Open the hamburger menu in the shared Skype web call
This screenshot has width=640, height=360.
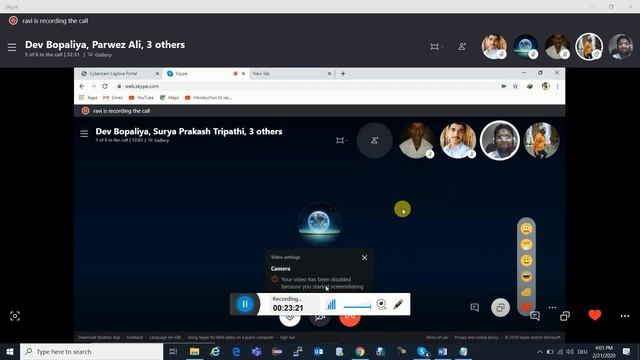point(84,133)
